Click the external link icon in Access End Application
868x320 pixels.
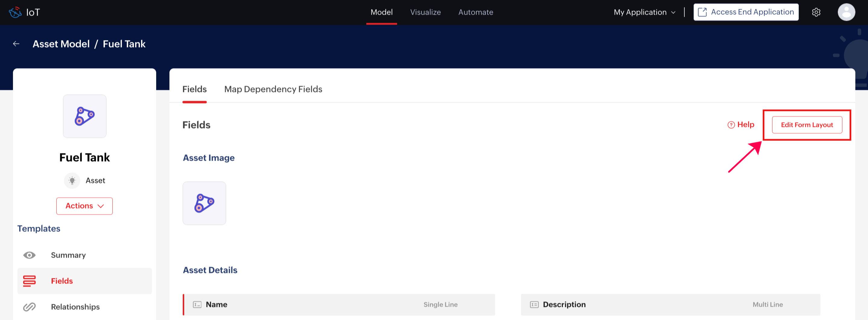[702, 12]
